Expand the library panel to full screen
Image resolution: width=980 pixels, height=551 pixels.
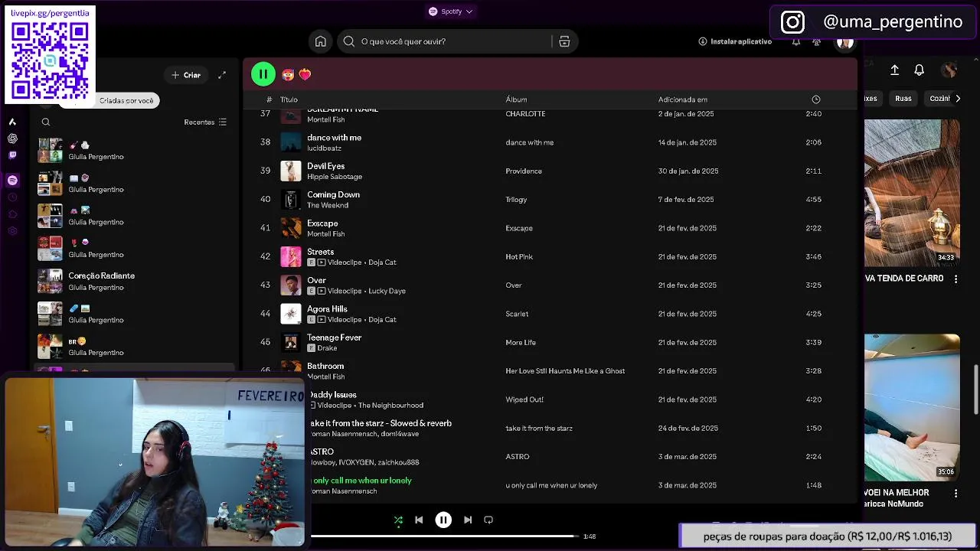point(222,75)
